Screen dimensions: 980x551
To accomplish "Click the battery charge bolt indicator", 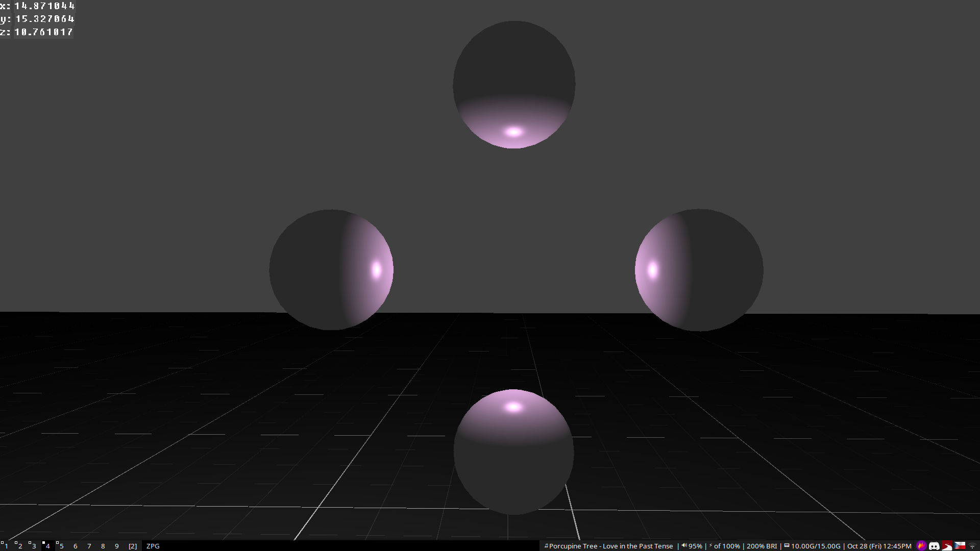I will pos(711,546).
